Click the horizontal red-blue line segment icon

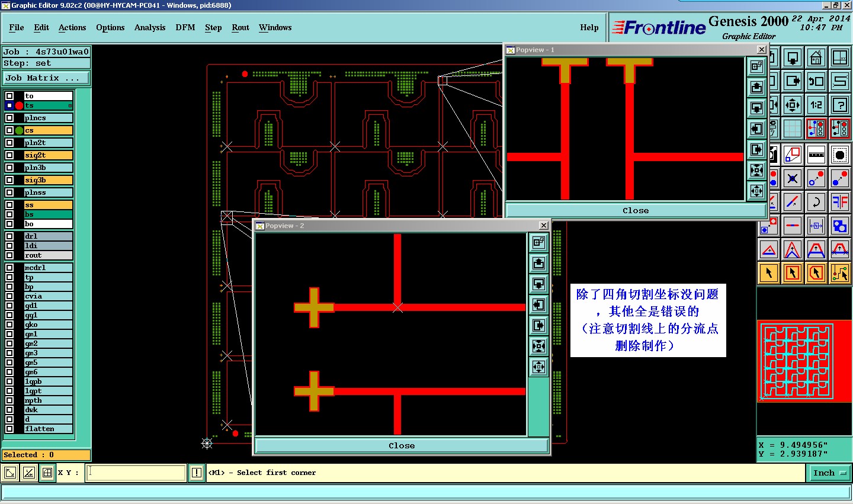tap(793, 226)
